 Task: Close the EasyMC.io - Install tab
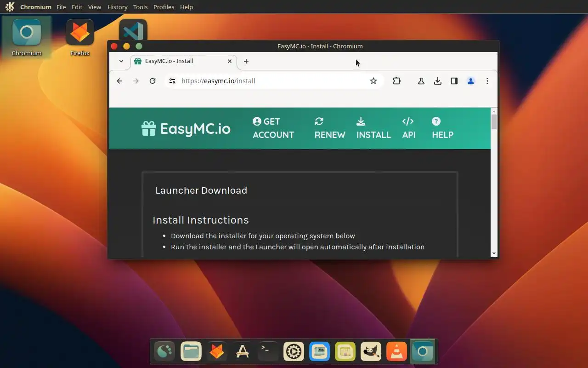click(x=230, y=61)
